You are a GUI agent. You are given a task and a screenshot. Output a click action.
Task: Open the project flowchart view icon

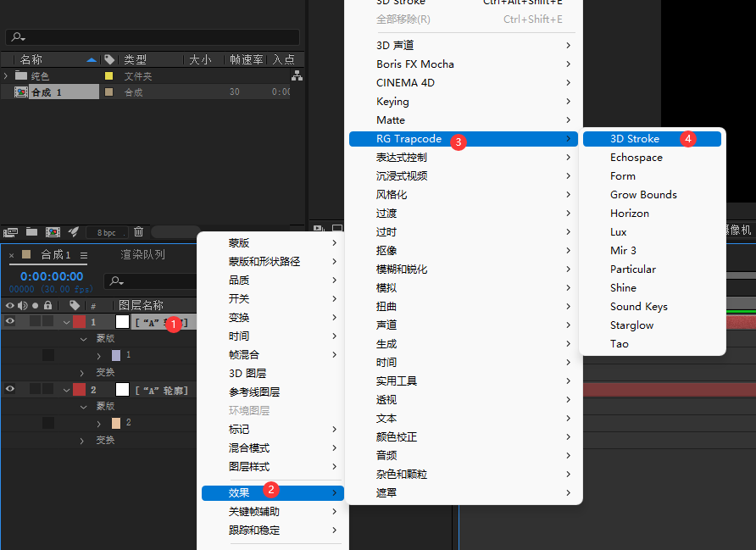pyautogui.click(x=297, y=75)
